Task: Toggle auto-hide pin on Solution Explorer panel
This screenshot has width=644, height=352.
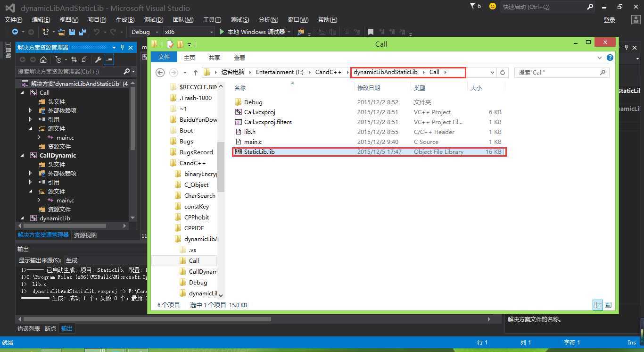Action: pyautogui.click(x=122, y=47)
